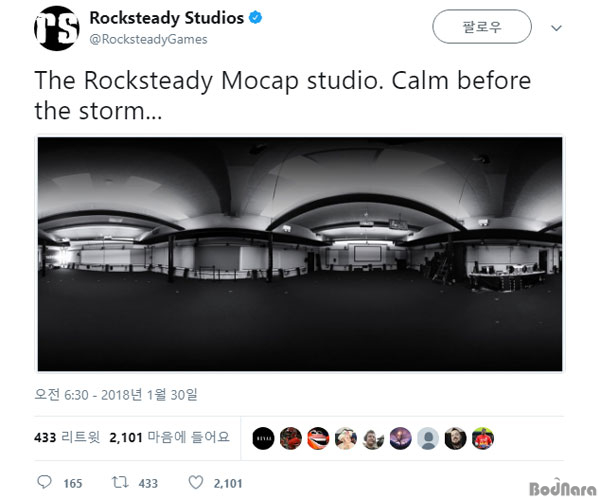The image size is (600, 499).
Task: Click the black NOVAA liker avatar
Action: tap(263, 438)
